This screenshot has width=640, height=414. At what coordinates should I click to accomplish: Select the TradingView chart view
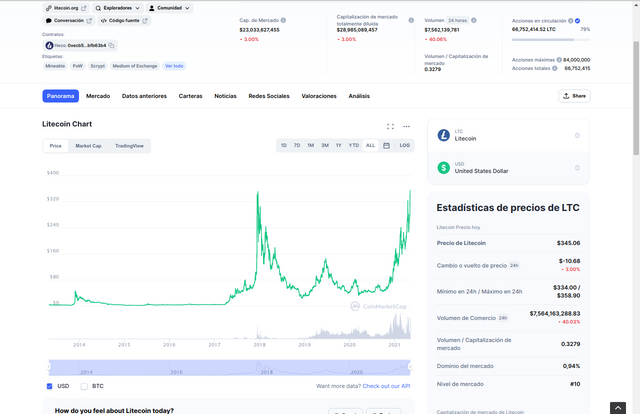tap(129, 146)
